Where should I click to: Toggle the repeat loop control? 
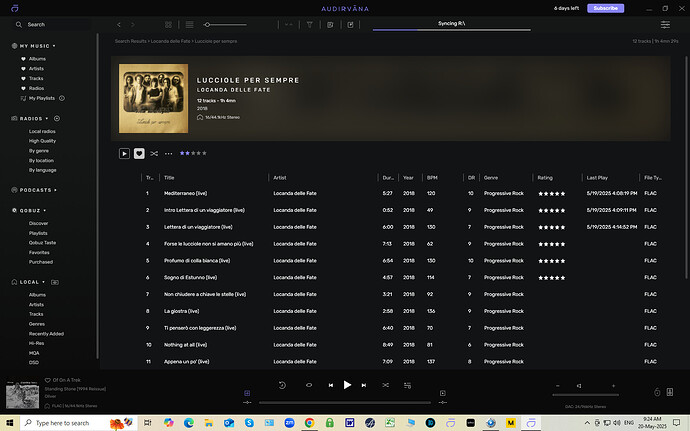[309, 385]
